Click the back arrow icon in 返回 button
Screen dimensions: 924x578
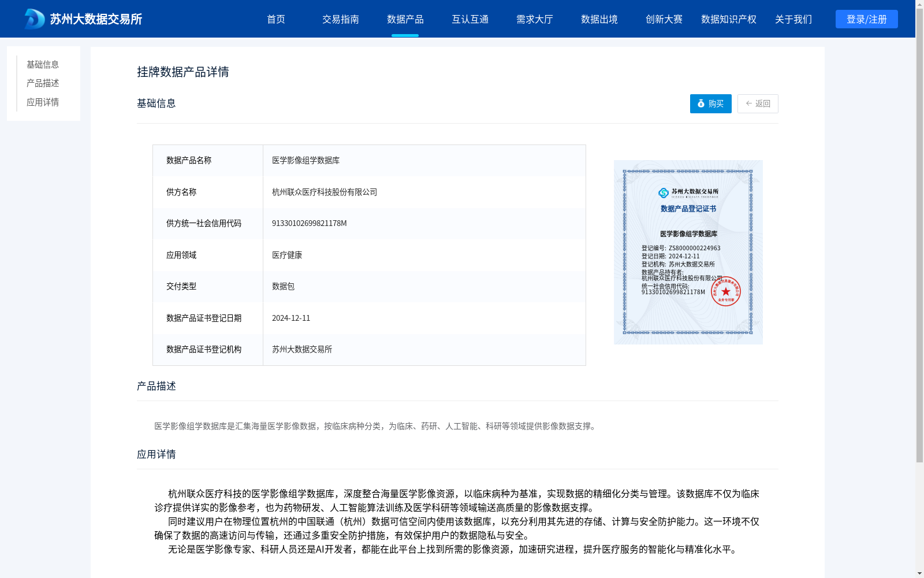pos(748,103)
